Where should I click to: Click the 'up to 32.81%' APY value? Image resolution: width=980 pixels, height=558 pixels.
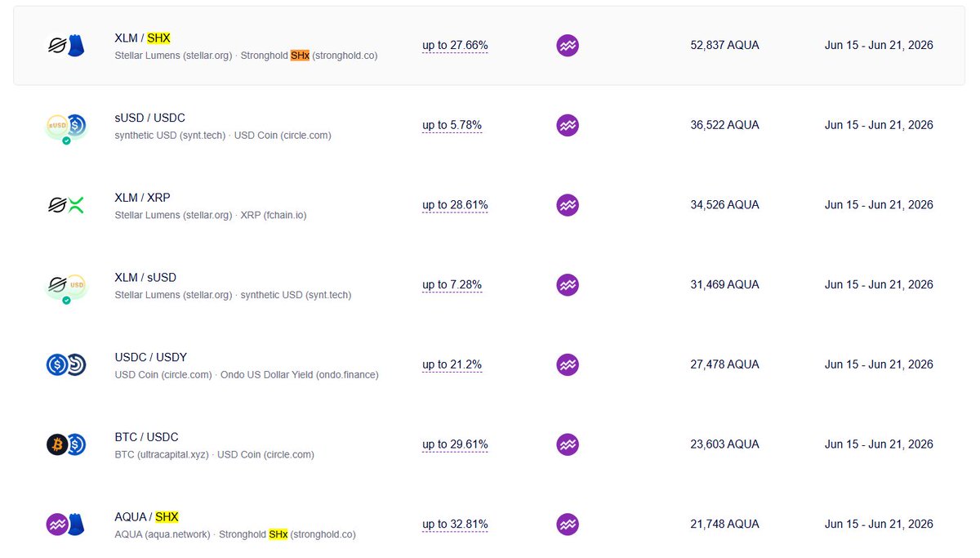pyautogui.click(x=455, y=525)
